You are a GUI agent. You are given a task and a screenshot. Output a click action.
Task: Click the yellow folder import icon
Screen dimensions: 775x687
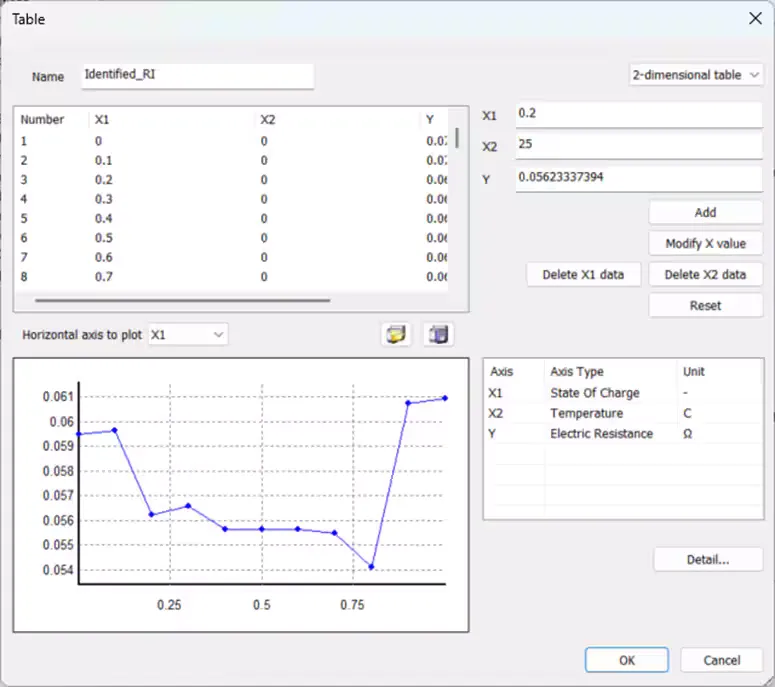coord(397,335)
